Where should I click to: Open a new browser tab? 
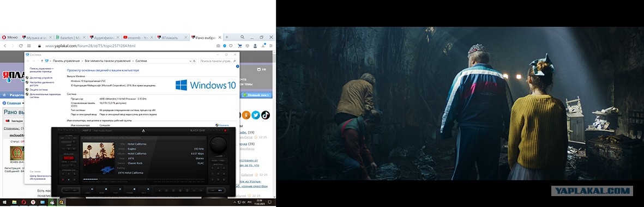[226, 37]
